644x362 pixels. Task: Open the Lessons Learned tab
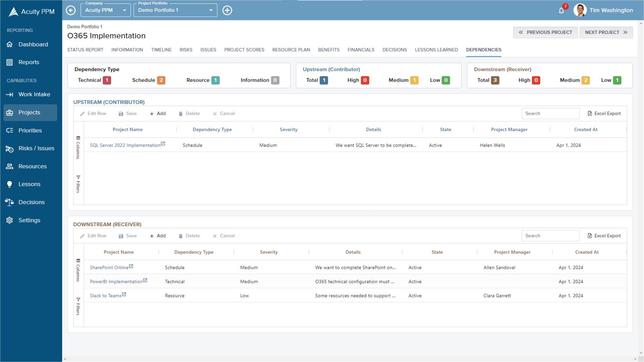(x=436, y=50)
